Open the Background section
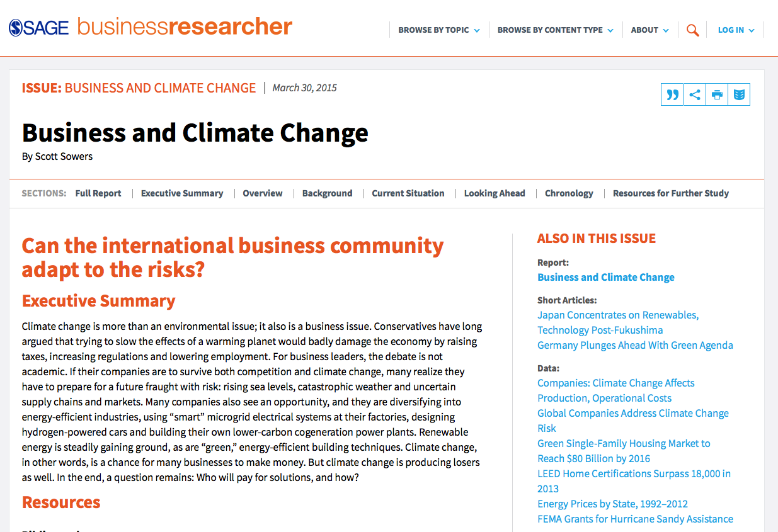 [327, 193]
